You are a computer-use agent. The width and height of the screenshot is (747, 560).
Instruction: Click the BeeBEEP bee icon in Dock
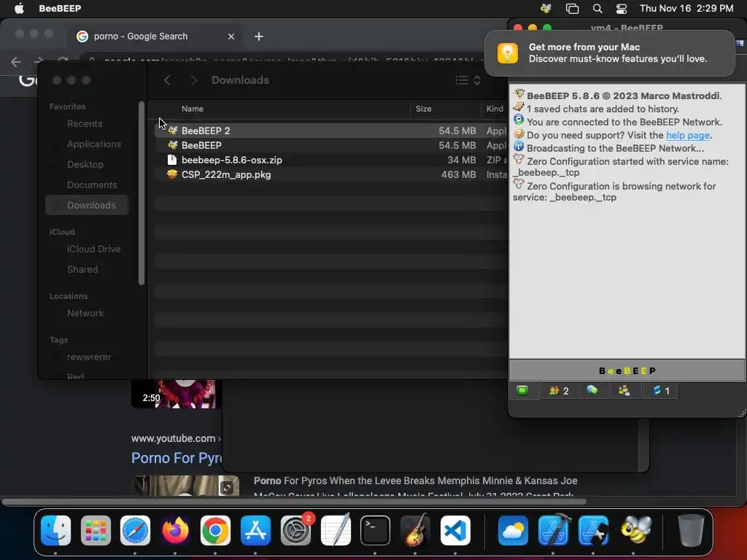pyautogui.click(x=636, y=530)
